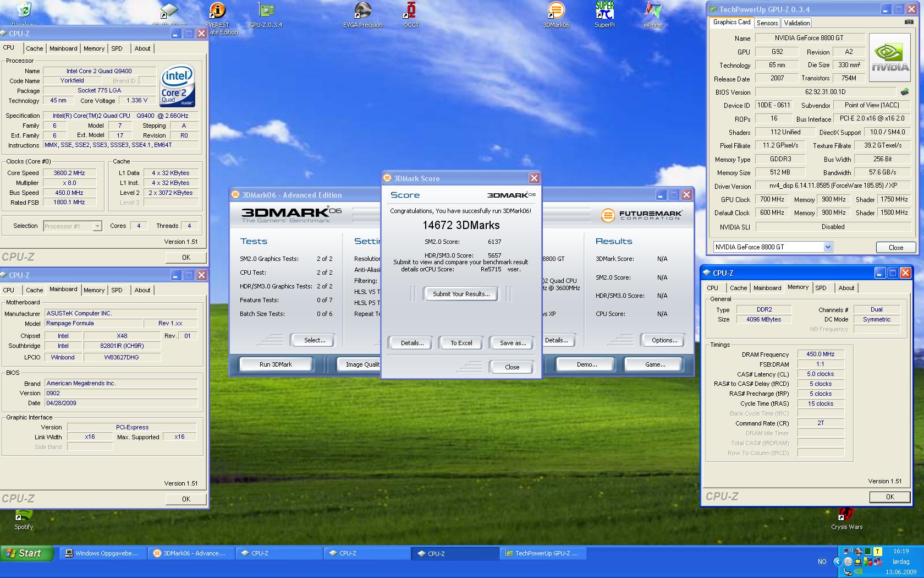
Task: Click the NVIDIA logo in GPU-Z
Action: (890, 58)
